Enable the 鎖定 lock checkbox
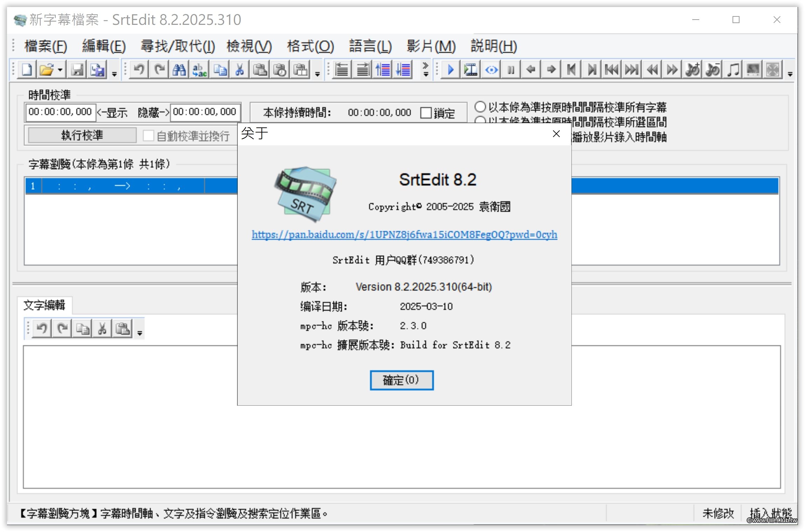The image size is (805, 532). (426, 113)
